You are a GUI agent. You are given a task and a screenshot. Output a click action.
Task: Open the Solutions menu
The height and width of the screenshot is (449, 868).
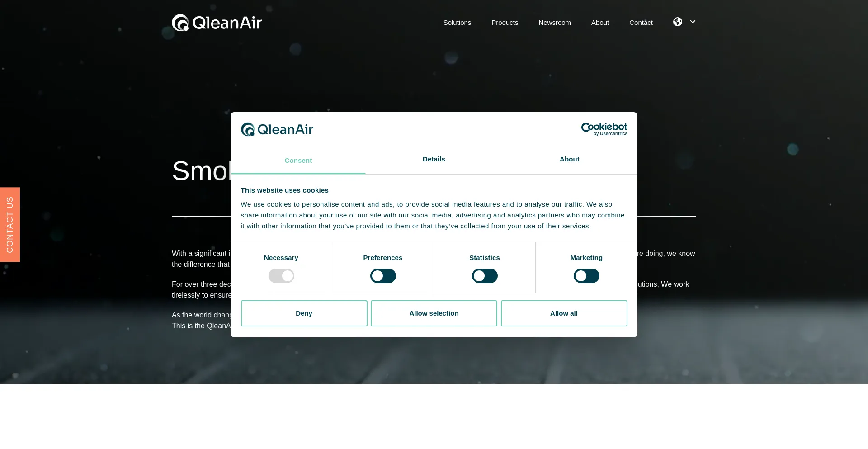point(457,23)
